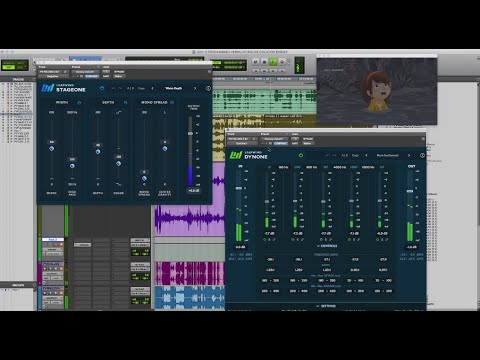480x360 pixels.
Task: Click the 4000 Hz crossover frequency field
Action: [x=340, y=167]
